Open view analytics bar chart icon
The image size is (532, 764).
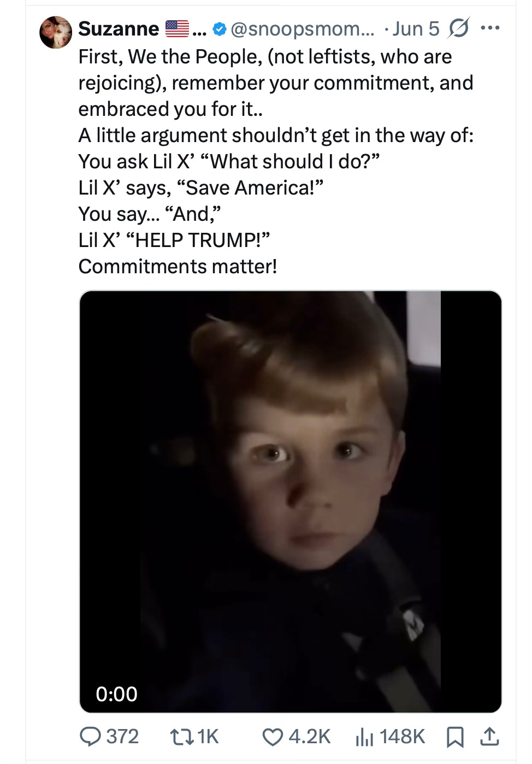click(x=364, y=737)
